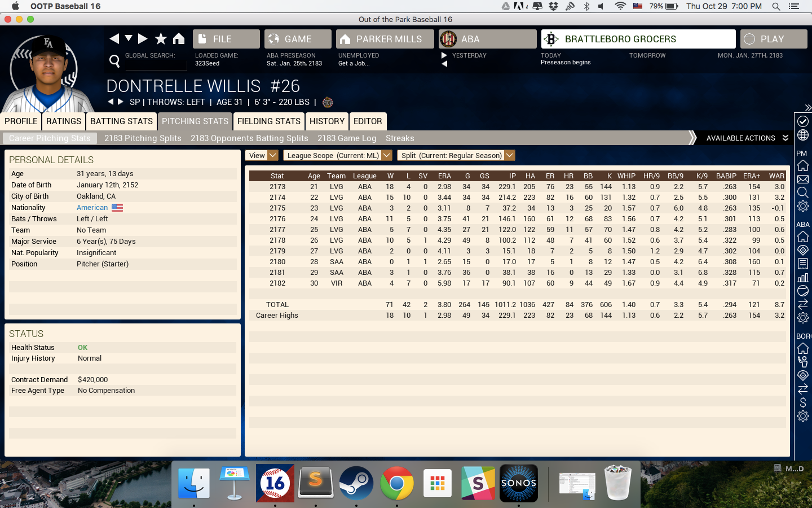Viewport: 812px width, 508px height.
Task: Launch Steam from the dock
Action: click(x=356, y=483)
